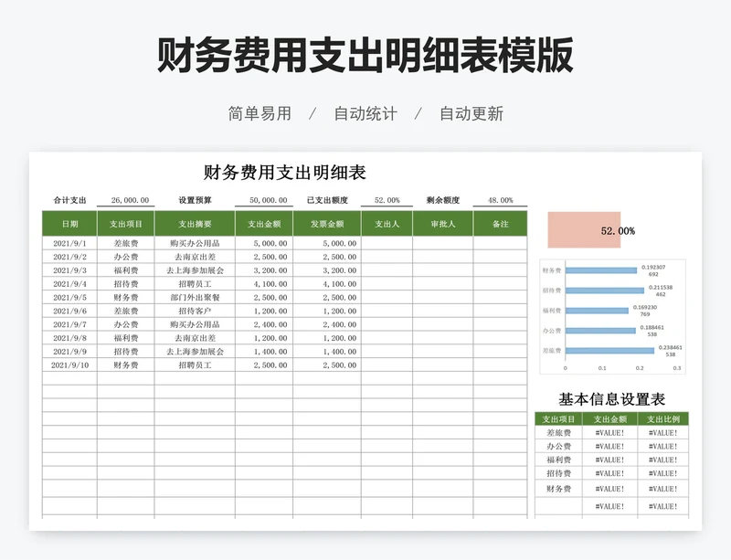The height and width of the screenshot is (560, 731).
Task: Click the 福利费 bar in the chart
Action: click(x=597, y=311)
